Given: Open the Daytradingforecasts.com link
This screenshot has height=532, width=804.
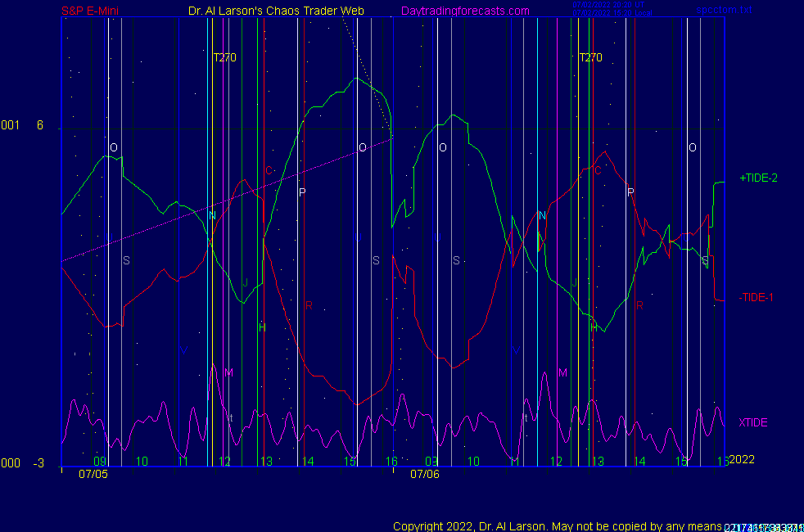Looking at the screenshot, I should [x=464, y=11].
